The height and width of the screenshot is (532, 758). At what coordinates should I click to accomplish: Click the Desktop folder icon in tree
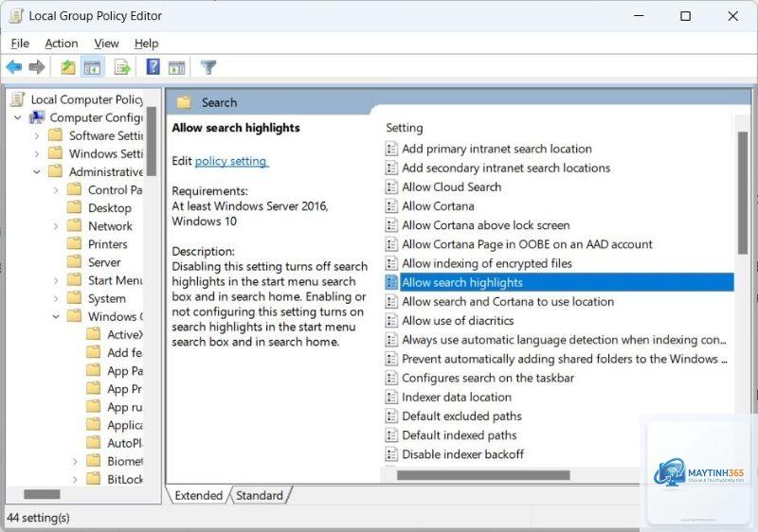[74, 207]
